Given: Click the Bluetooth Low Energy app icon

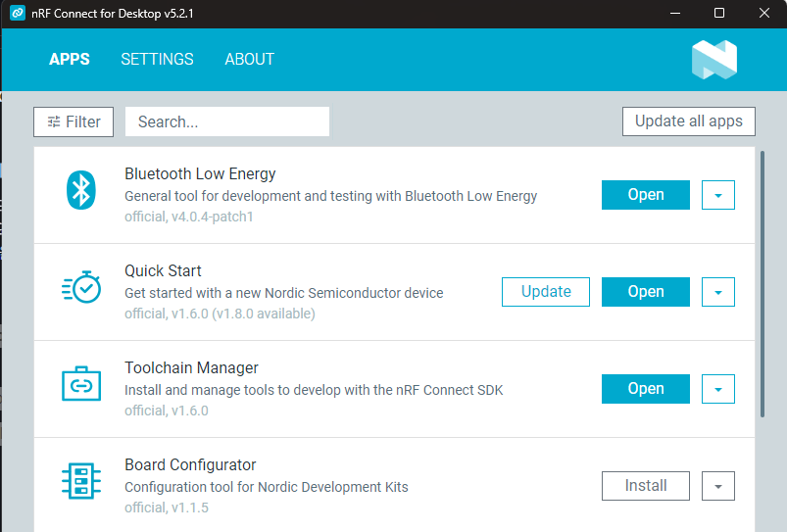Looking at the screenshot, I should pos(80,190).
